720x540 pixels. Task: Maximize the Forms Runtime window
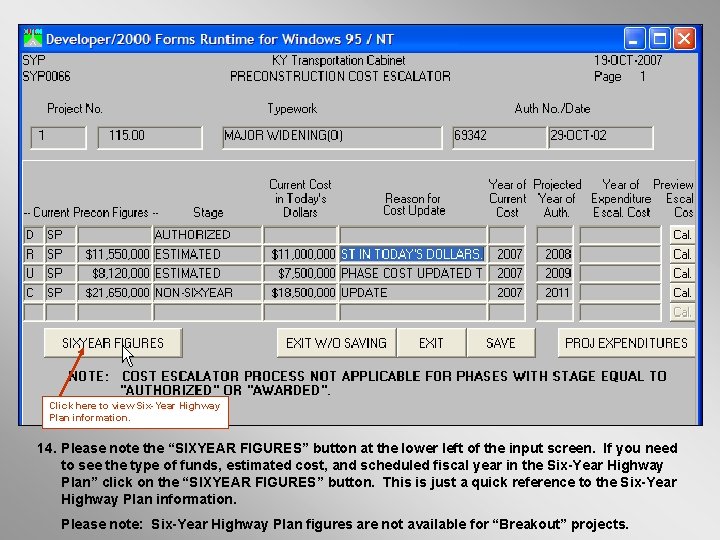point(659,39)
